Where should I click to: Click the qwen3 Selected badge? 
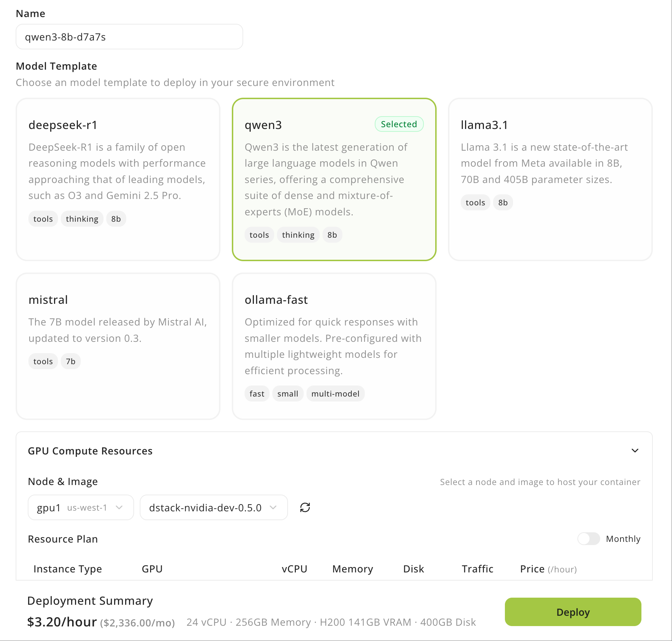(399, 124)
